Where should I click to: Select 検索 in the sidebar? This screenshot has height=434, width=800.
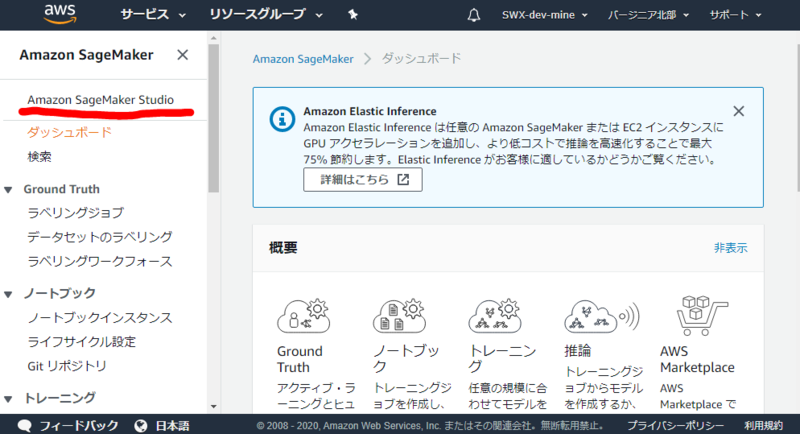pyautogui.click(x=39, y=156)
